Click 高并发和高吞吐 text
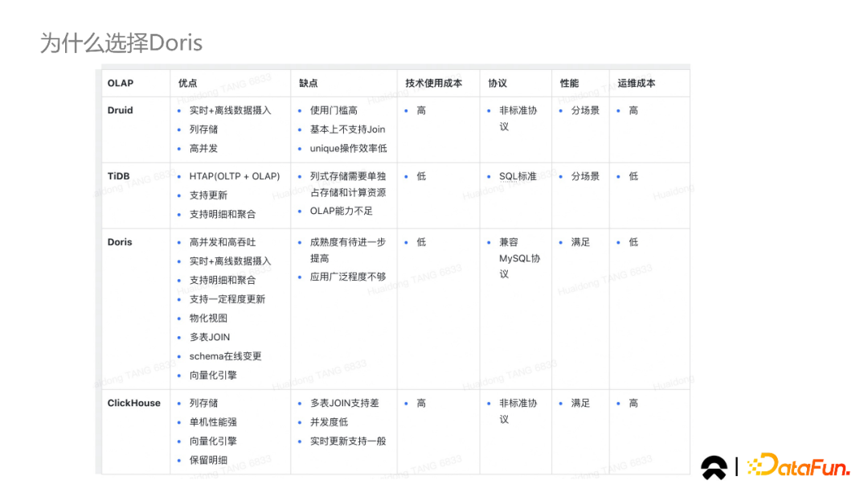 click(x=223, y=242)
